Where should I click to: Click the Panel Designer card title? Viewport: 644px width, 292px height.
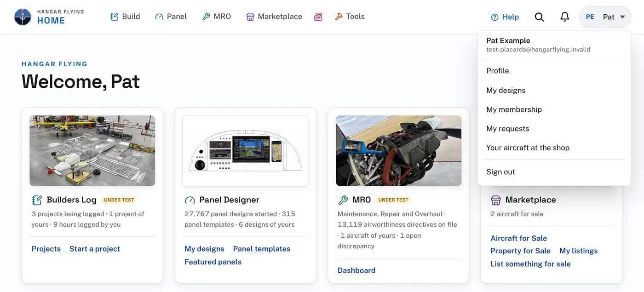click(x=229, y=200)
